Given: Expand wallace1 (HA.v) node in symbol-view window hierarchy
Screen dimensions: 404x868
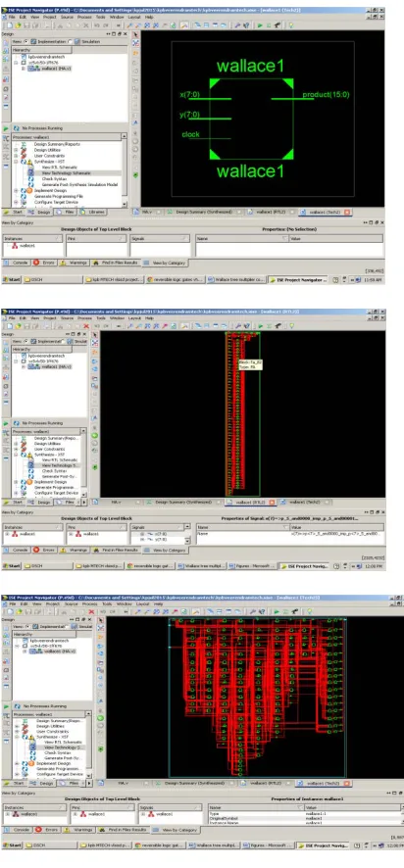Looking at the screenshot, I should [x=23, y=69].
